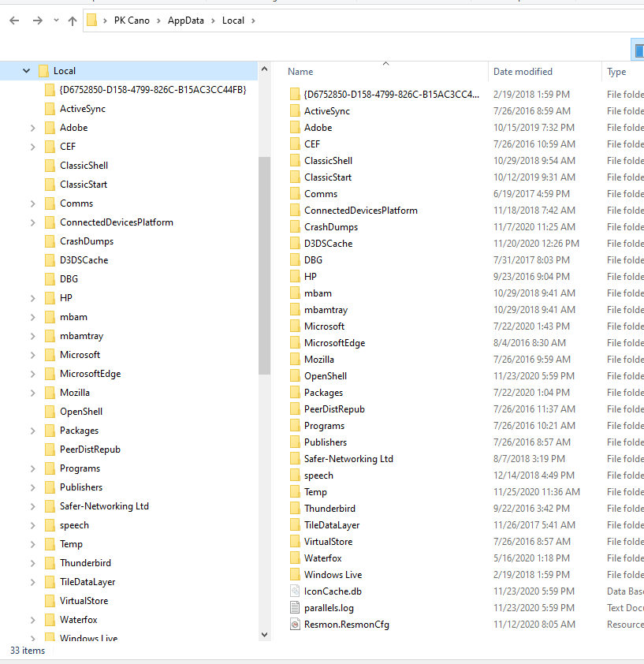Go up one folder level

coord(73,21)
